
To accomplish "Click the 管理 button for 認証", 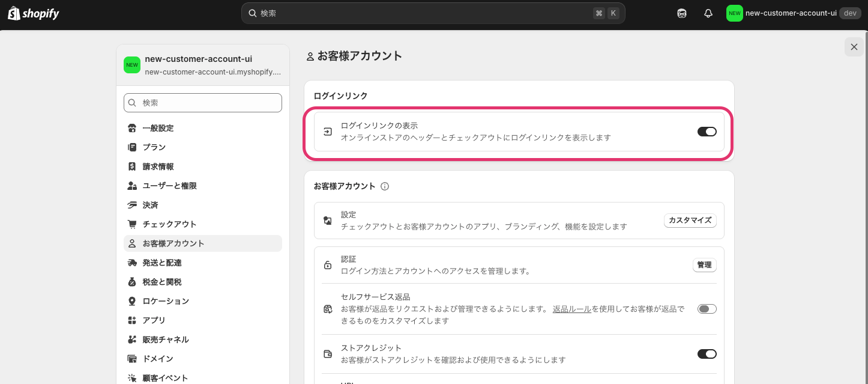I will coord(705,265).
